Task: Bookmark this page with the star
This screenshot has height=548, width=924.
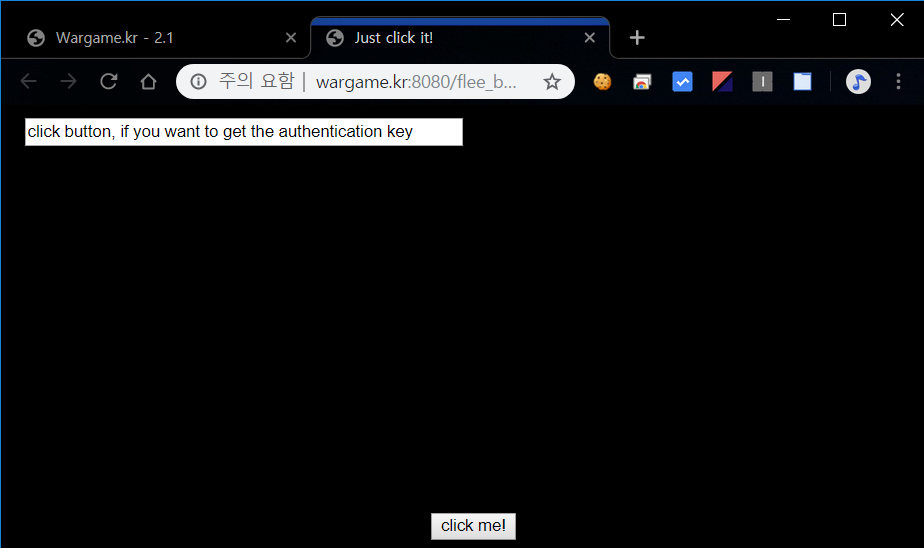Action: [x=552, y=81]
